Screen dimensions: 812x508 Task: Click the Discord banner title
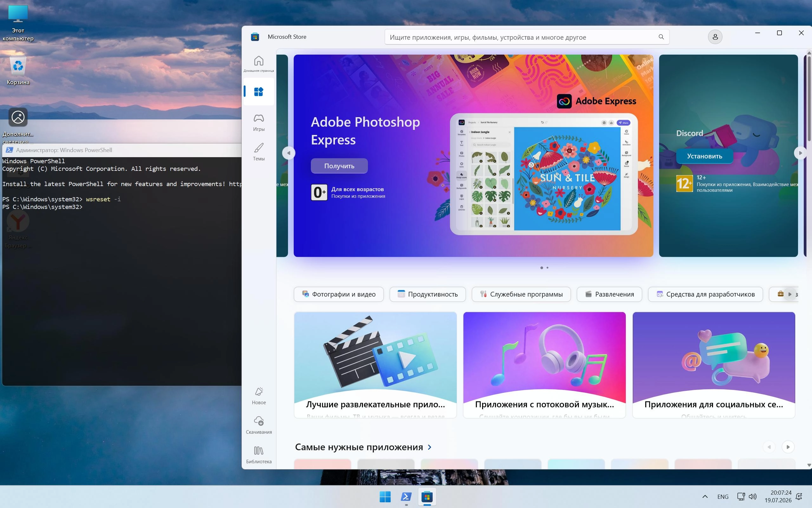690,133
